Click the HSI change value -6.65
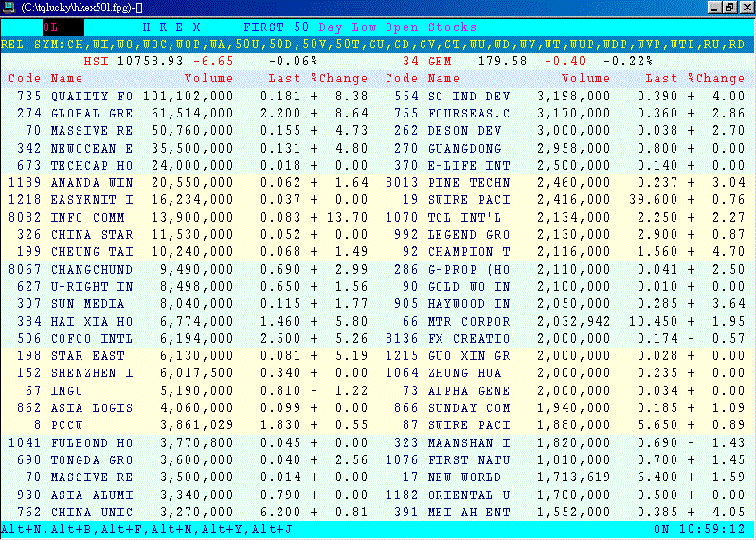Screen dimensions: 756x540 213,62
